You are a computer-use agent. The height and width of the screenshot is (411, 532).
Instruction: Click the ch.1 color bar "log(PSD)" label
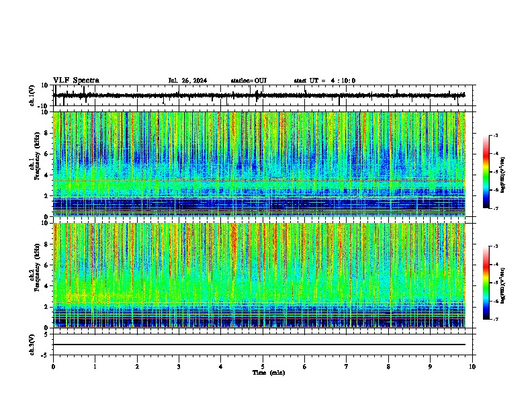(502, 175)
